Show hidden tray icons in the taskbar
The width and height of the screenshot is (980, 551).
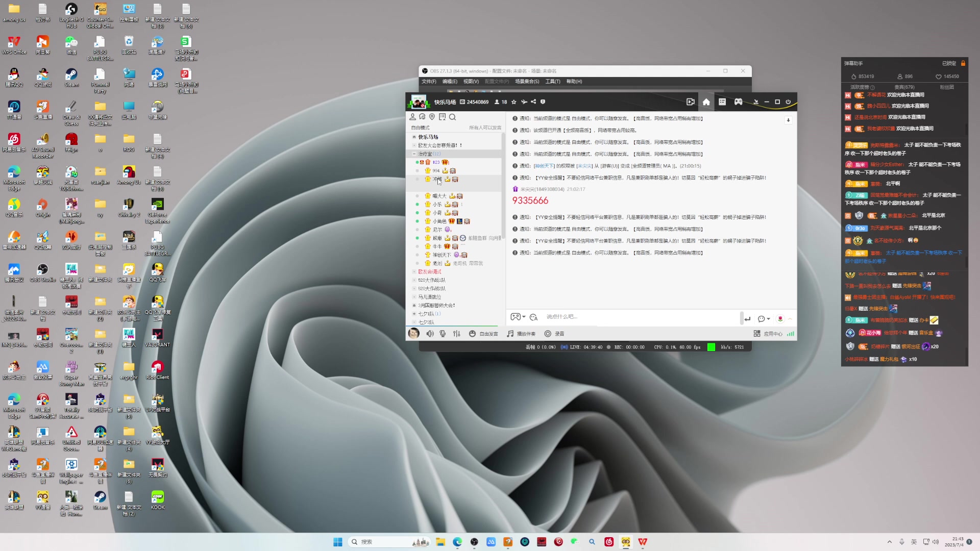pos(890,542)
